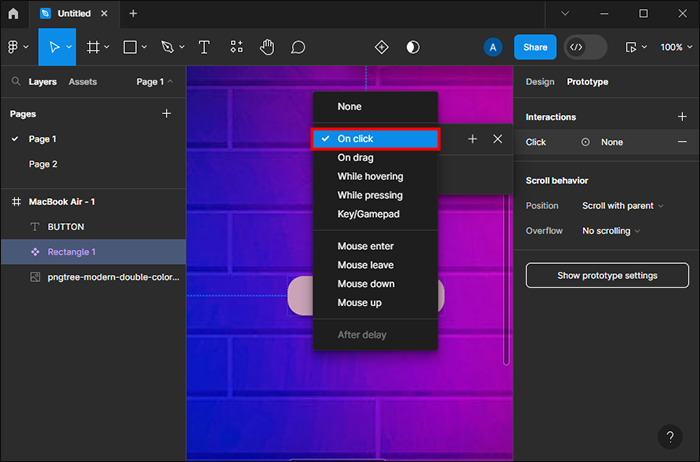Open the Resources tool in toolbar
Image resolution: width=700 pixels, height=462 pixels.
point(236,47)
